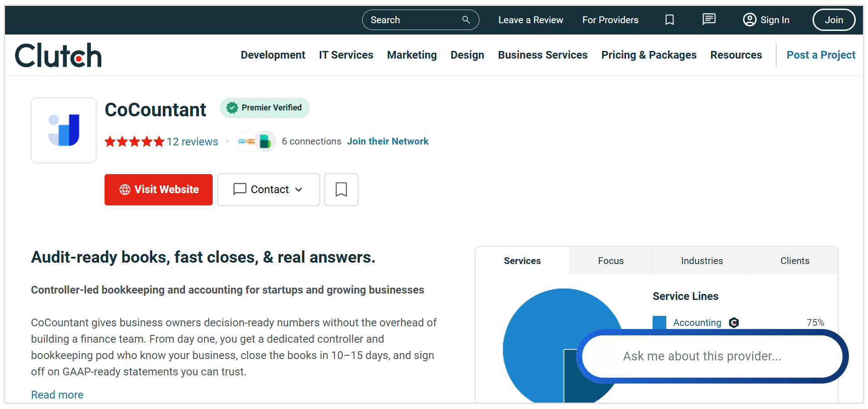Image resolution: width=868 pixels, height=409 pixels.
Task: Click the 'Service Lines' heading
Action: click(x=685, y=296)
